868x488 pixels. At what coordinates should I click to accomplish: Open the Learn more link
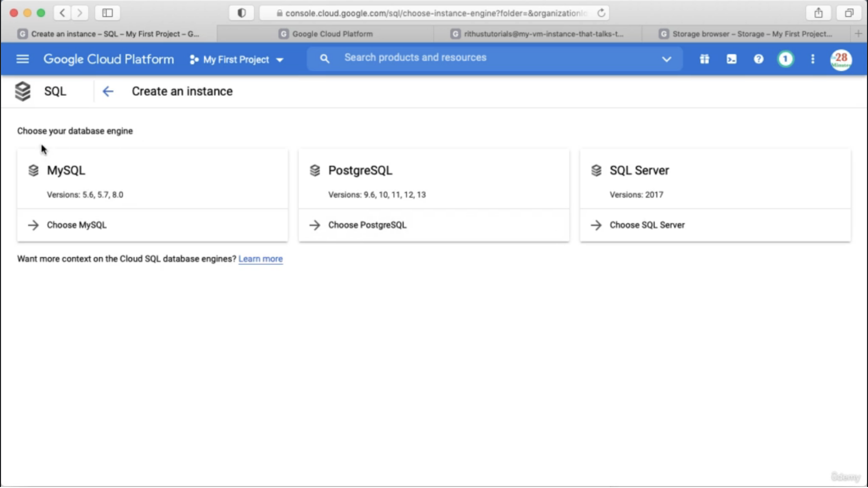point(260,259)
